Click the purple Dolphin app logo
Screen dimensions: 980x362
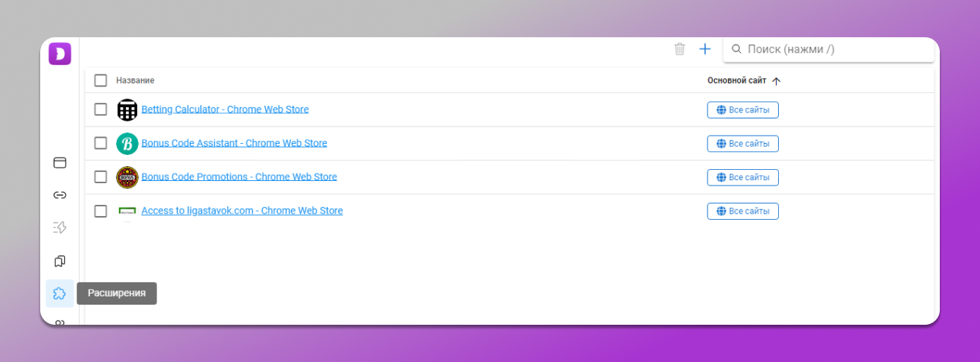(60, 54)
